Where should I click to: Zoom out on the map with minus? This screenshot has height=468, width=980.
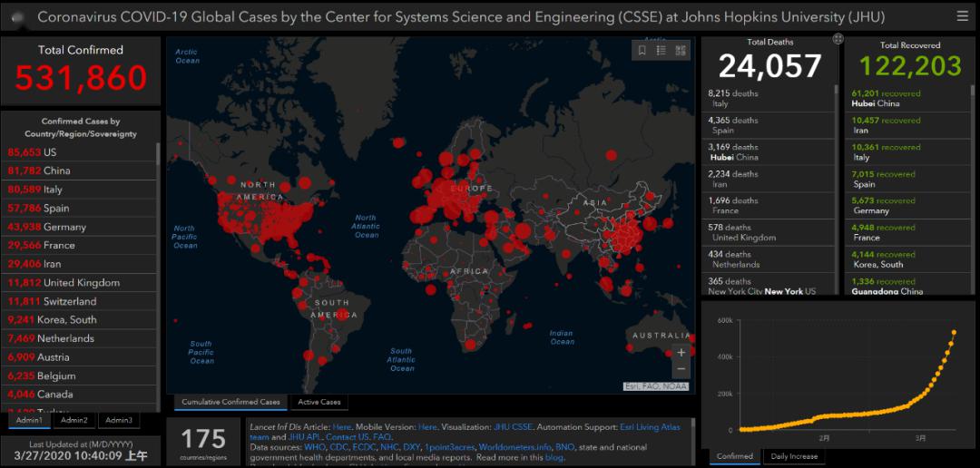click(681, 369)
